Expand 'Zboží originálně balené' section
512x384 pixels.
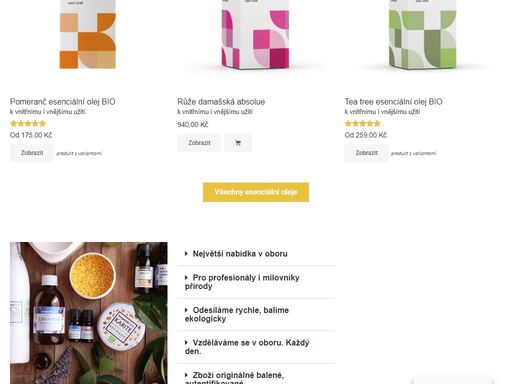[x=256, y=375]
